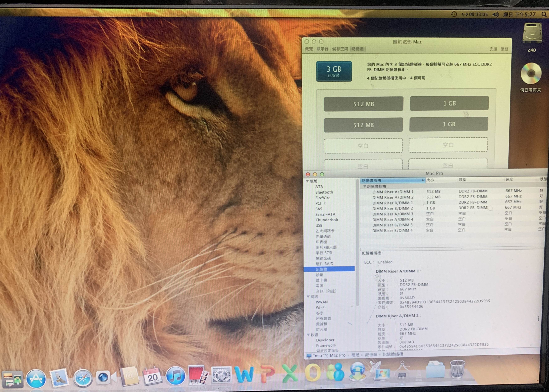Launch Safari from the Dock

83,378
